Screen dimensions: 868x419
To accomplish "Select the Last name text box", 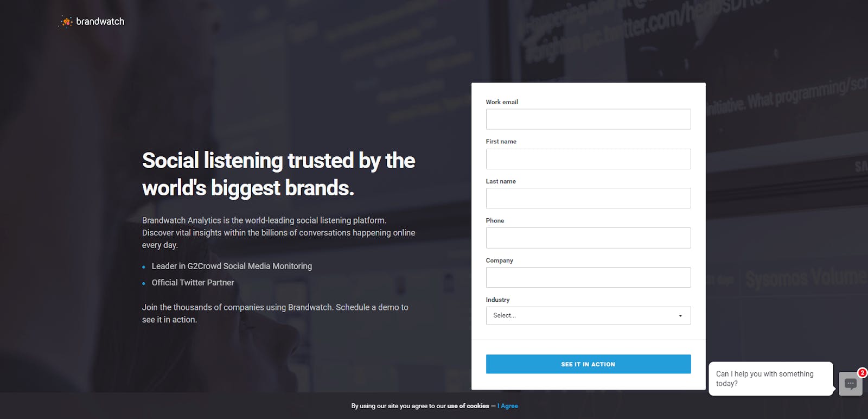I will coord(588,198).
